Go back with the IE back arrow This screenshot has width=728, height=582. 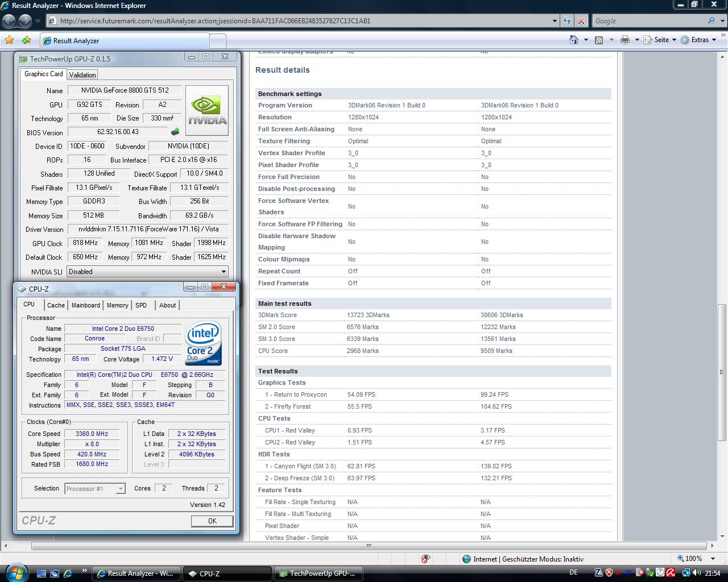[x=9, y=21]
